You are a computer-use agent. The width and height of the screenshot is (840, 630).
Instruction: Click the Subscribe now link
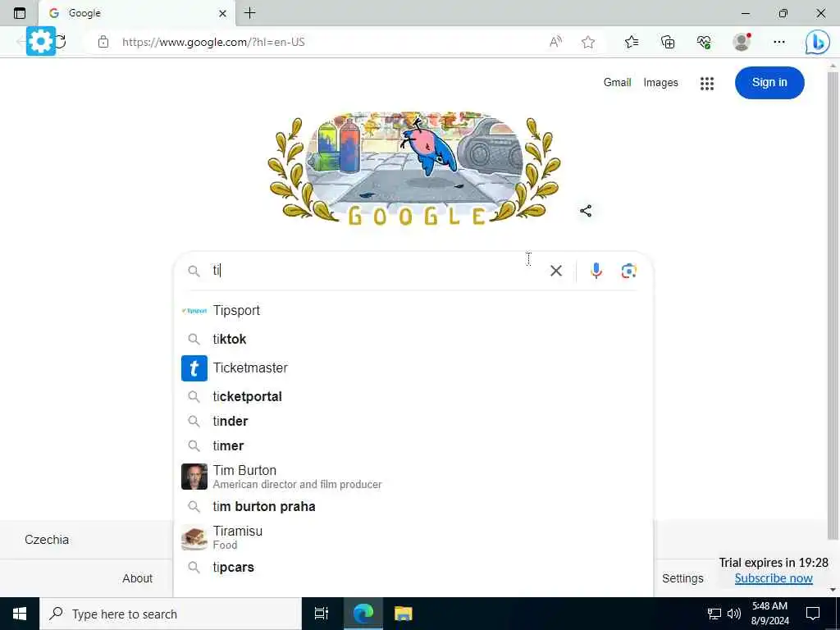coord(774,578)
